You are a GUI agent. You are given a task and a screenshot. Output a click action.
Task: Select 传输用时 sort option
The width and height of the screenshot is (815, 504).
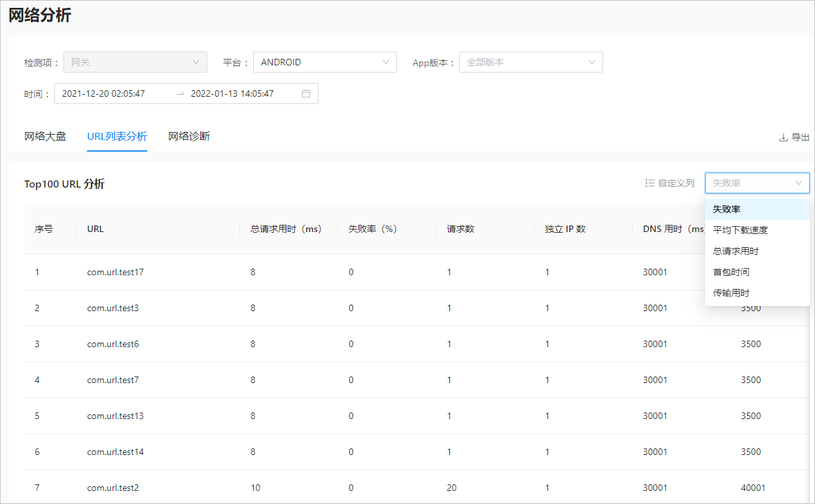[x=757, y=293]
